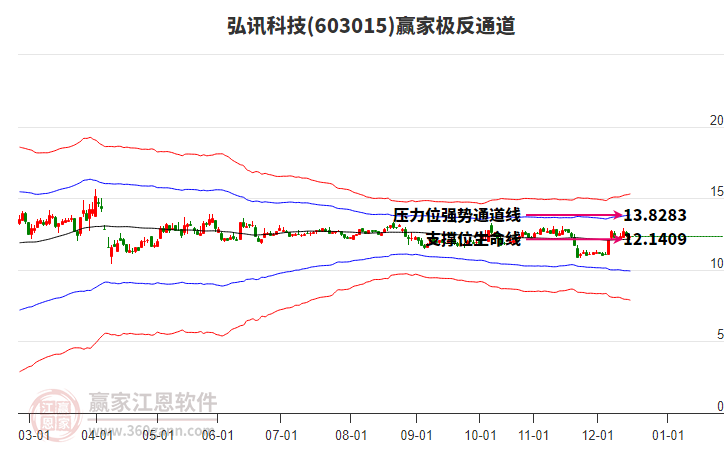Click the 06-01 date axis label
Screen dimensions: 726x450
218,436
